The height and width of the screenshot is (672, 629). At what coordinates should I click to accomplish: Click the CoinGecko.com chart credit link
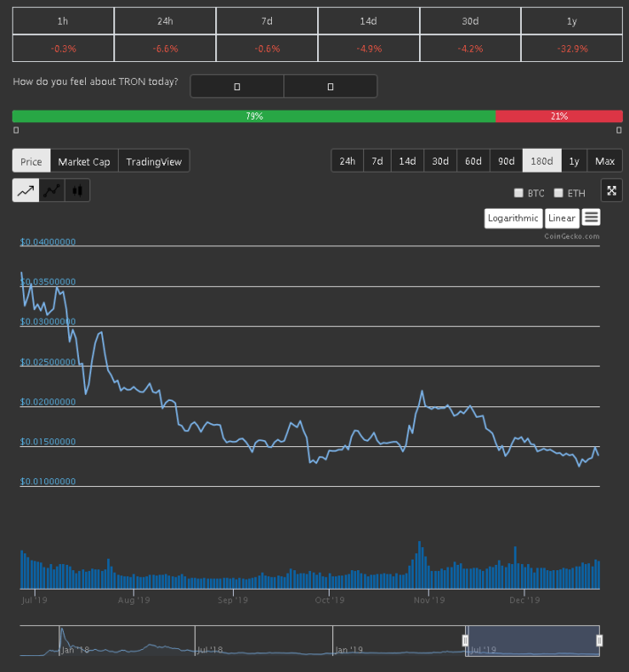[571, 236]
